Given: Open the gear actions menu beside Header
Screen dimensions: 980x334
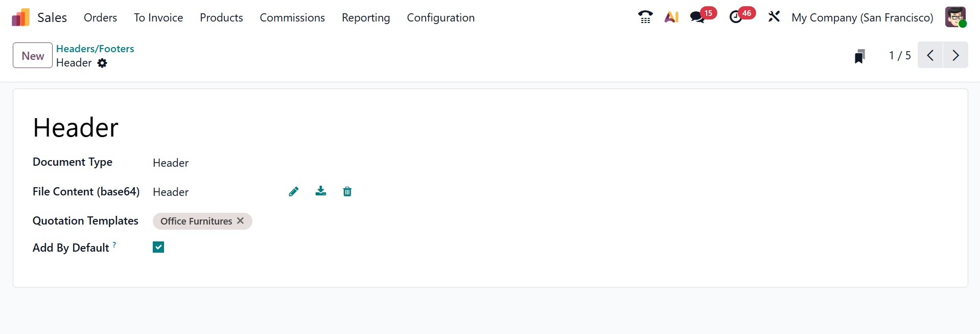Looking at the screenshot, I should (x=102, y=63).
